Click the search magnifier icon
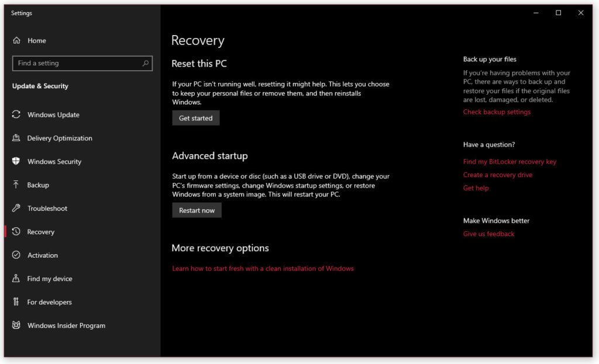The image size is (599, 364). pyautogui.click(x=145, y=63)
